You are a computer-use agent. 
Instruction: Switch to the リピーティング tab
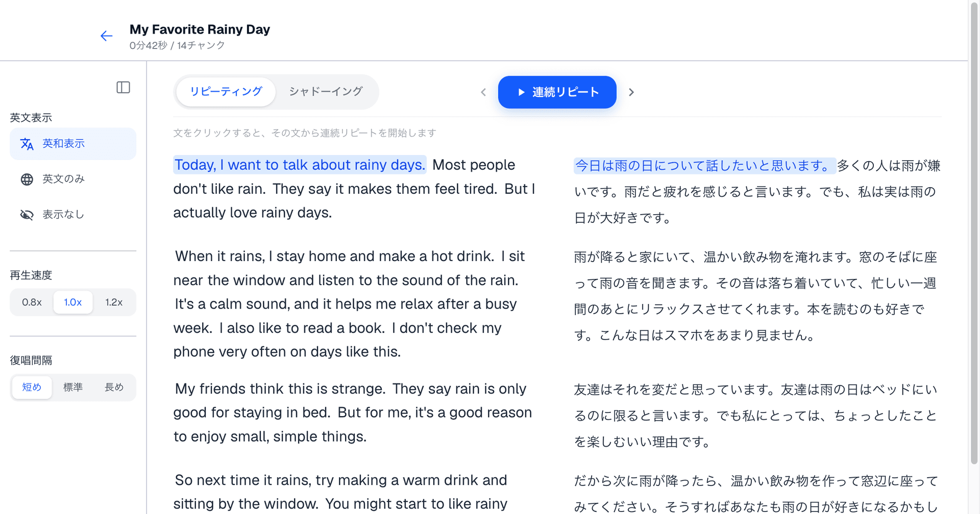click(226, 92)
